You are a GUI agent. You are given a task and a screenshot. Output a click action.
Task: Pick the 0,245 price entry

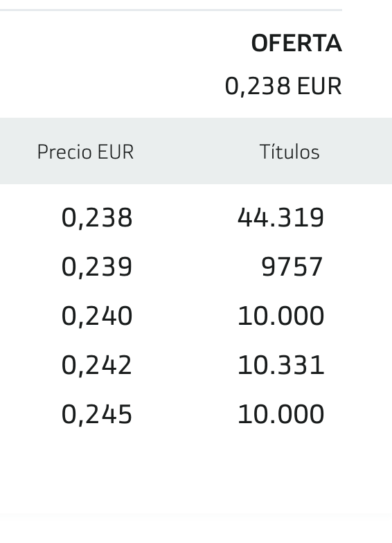[97, 415]
